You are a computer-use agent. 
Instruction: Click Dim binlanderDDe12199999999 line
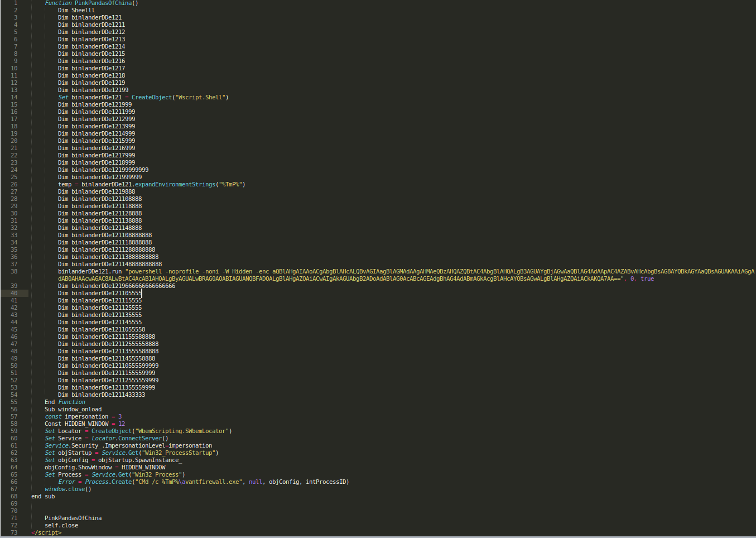point(103,170)
